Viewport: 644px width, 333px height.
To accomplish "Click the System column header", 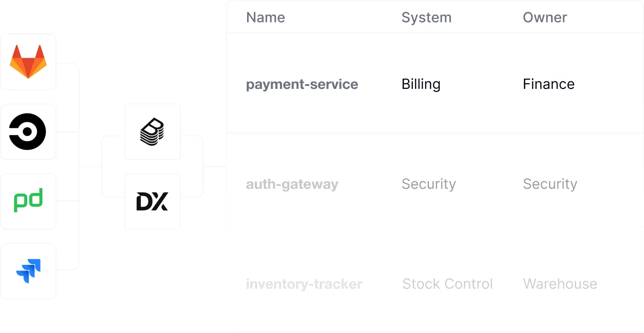I will (426, 18).
